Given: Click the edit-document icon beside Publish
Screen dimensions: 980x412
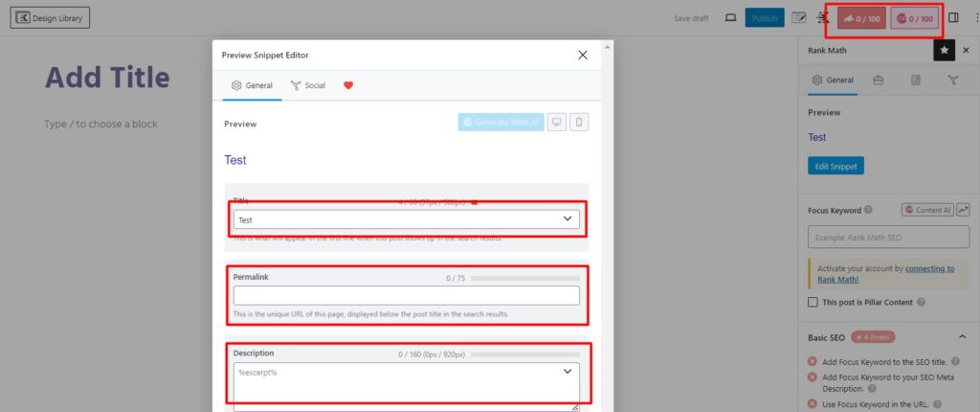Looking at the screenshot, I should click(x=799, y=18).
